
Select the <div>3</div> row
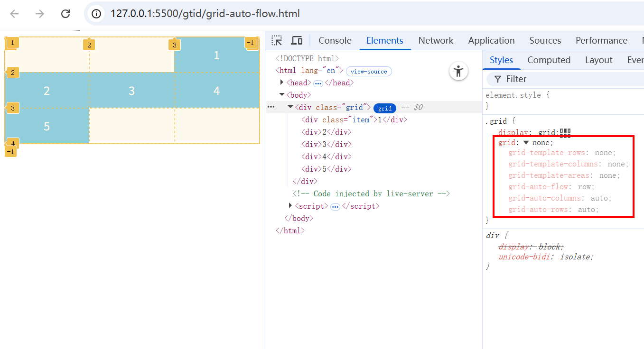click(x=327, y=144)
